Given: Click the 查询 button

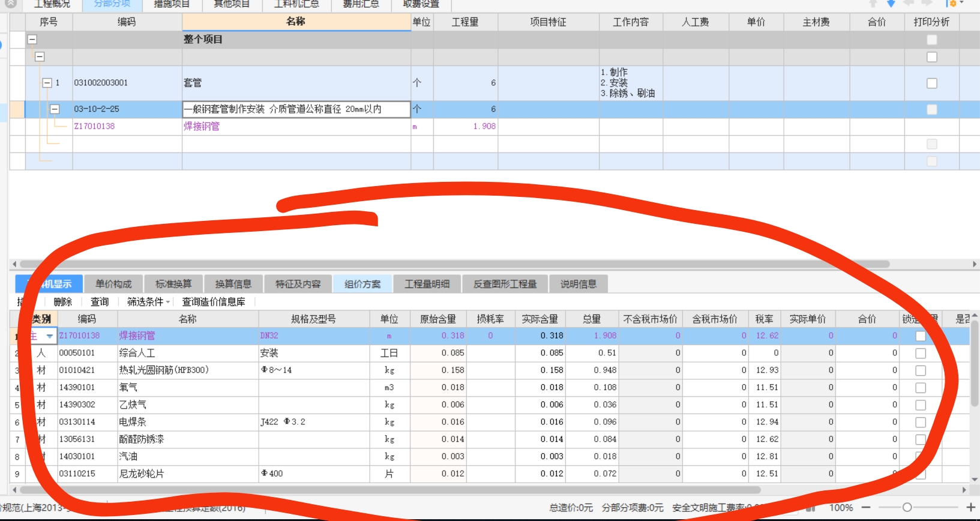Looking at the screenshot, I should tap(100, 302).
